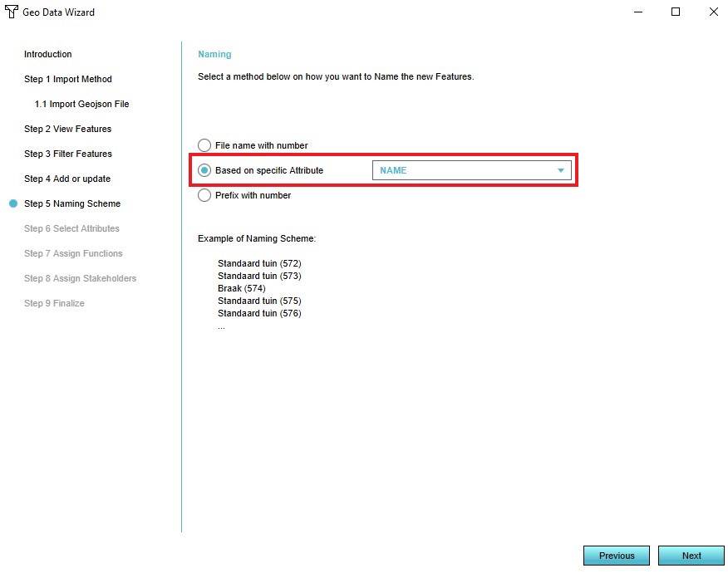
Task: Minimize the Geo Data Wizard window
Action: [x=638, y=12]
